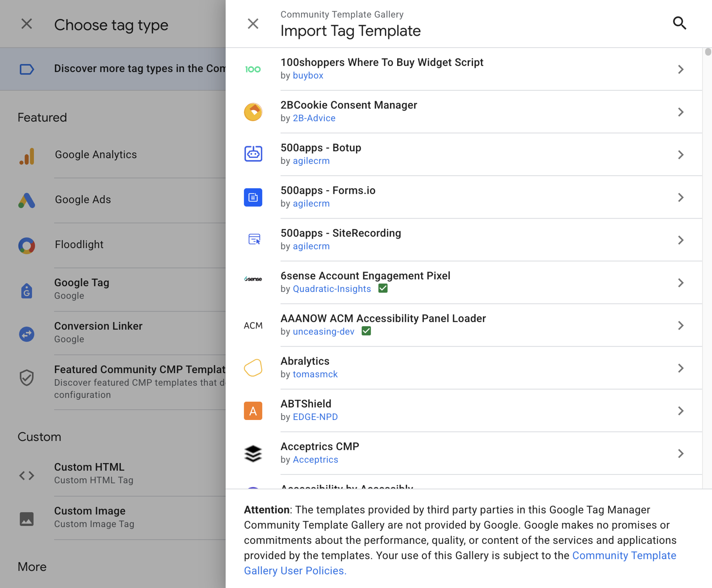Click the 2BCookie Consent Manager orange icon

[x=253, y=112]
